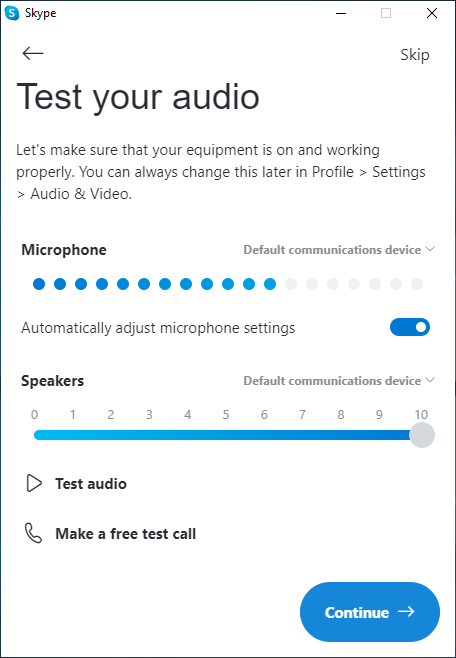Expand the chevron next to Speakers device

pos(430,380)
